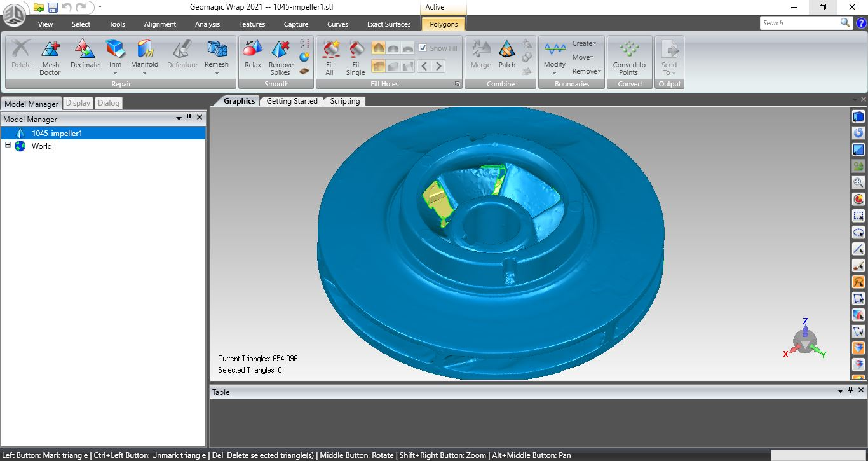This screenshot has height=461, width=868.
Task: Switch to the Alignment ribbon tab
Action: 160,24
